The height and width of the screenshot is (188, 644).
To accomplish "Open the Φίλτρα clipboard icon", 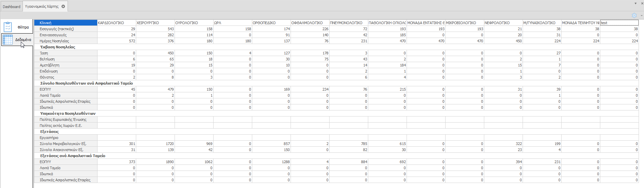I will [8, 27].
